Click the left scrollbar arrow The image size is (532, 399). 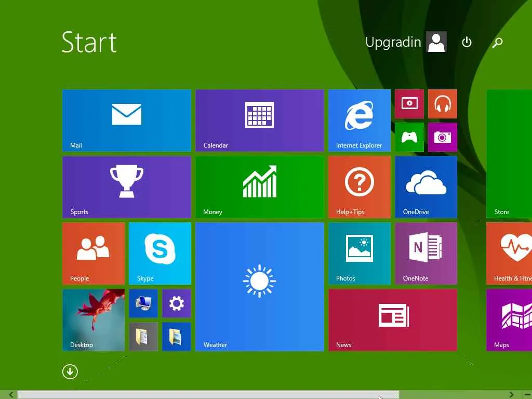[x=11, y=395]
